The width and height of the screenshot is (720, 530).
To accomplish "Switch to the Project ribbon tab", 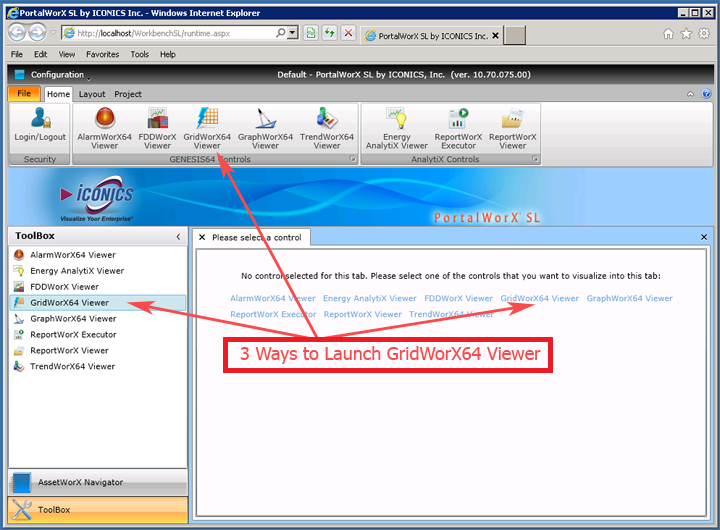I will click(128, 94).
